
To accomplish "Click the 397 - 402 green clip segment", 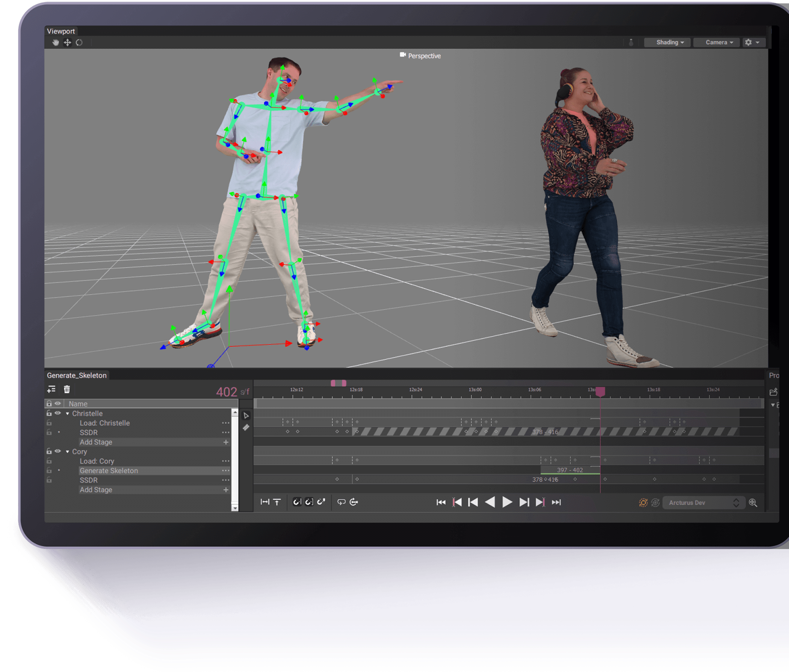I will 570,470.
